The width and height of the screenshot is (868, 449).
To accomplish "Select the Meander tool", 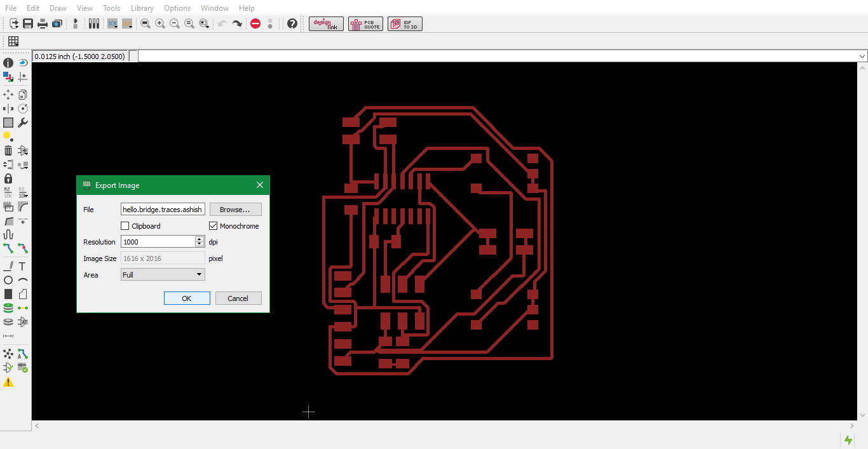I will [8, 234].
